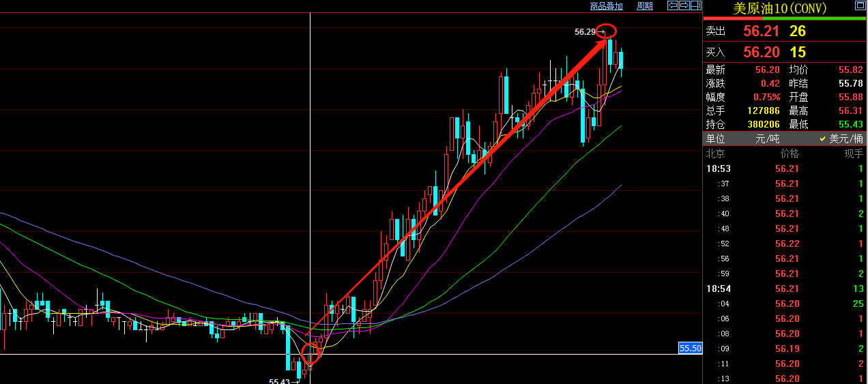Click the left arrow navigation icon

(x=672, y=6)
